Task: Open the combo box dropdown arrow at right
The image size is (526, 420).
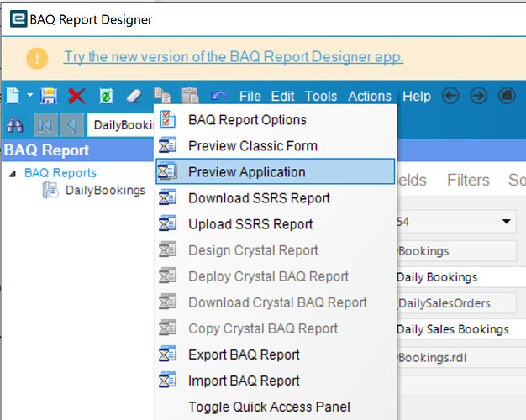Action: [507, 223]
